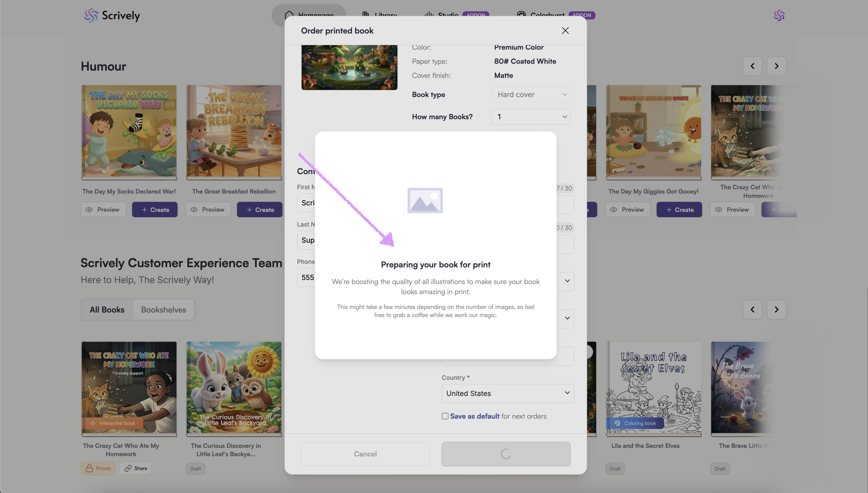Close the Order printed book dialog
Screen dimensions: 868x493
click(565, 30)
